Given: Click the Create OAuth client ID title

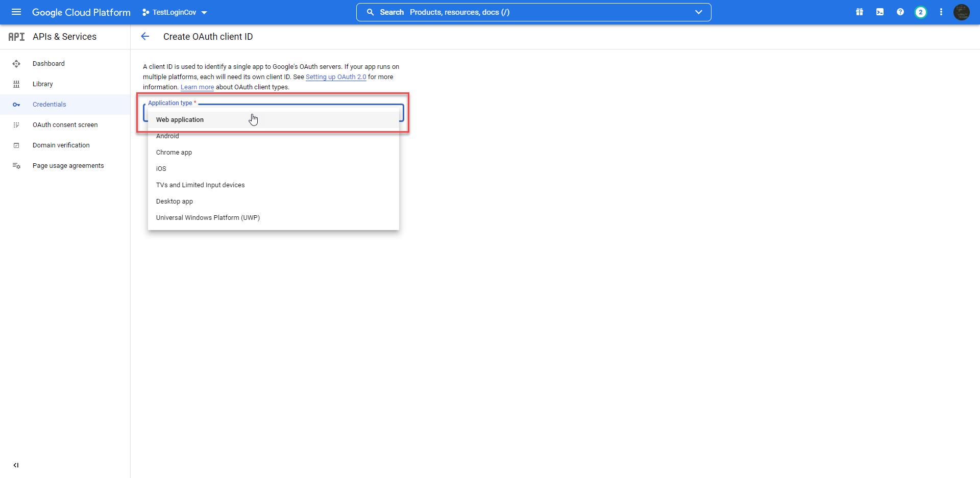Looking at the screenshot, I should coord(208,37).
